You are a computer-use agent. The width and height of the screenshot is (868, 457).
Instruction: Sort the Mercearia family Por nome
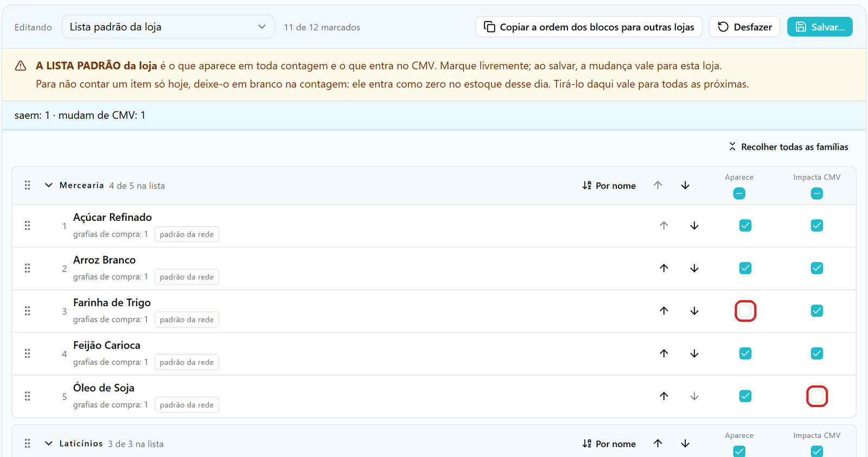tap(609, 186)
